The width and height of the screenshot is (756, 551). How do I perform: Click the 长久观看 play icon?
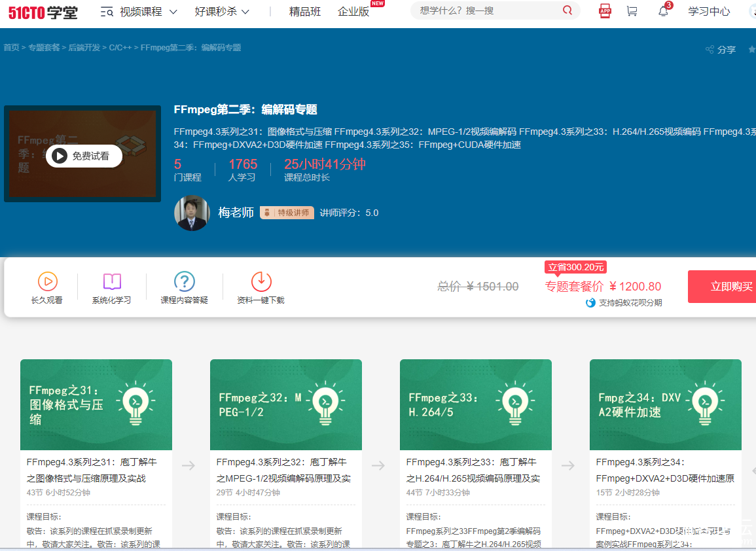48,281
